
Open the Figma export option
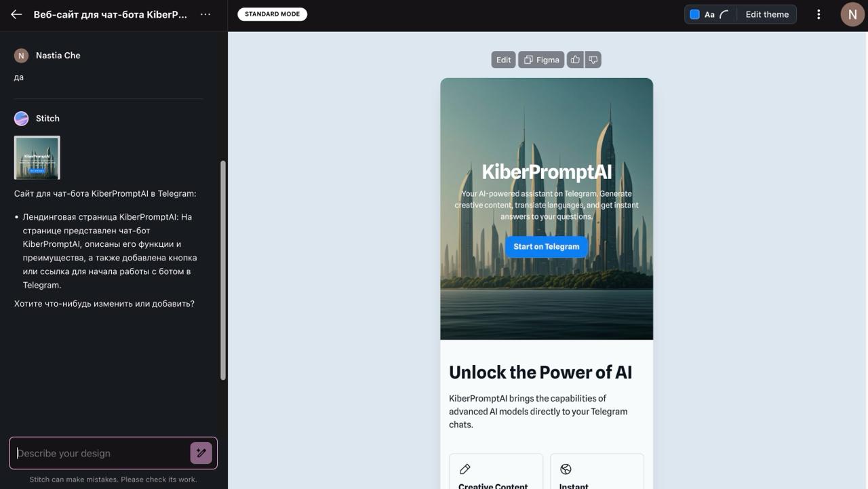[540, 59]
